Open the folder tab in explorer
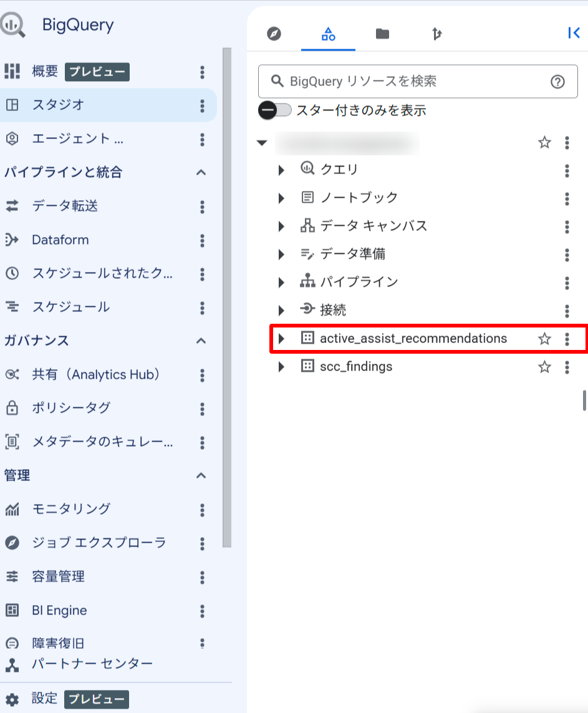Viewport: 588px width, 713px height. [x=383, y=34]
